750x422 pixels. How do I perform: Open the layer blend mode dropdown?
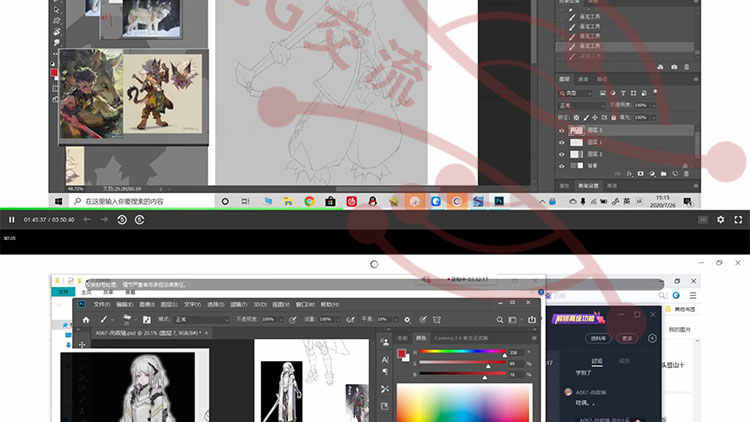pyautogui.click(x=581, y=104)
